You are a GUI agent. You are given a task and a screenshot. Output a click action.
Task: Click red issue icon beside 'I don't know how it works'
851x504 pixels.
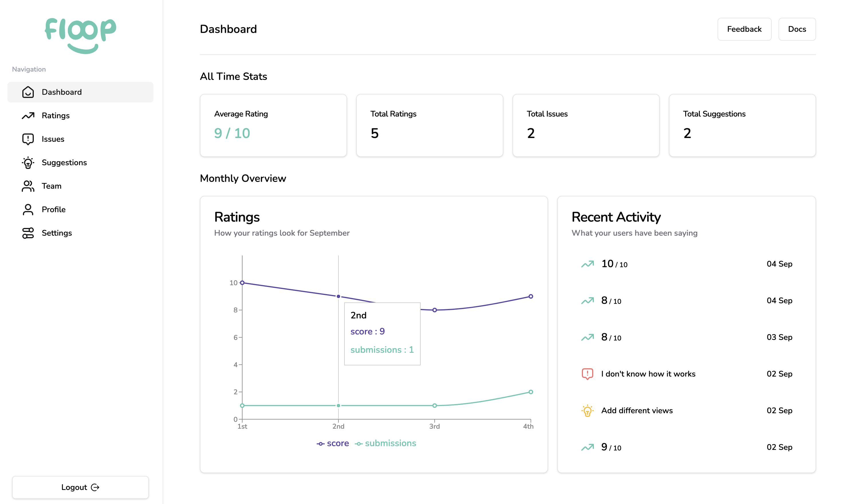[588, 374]
